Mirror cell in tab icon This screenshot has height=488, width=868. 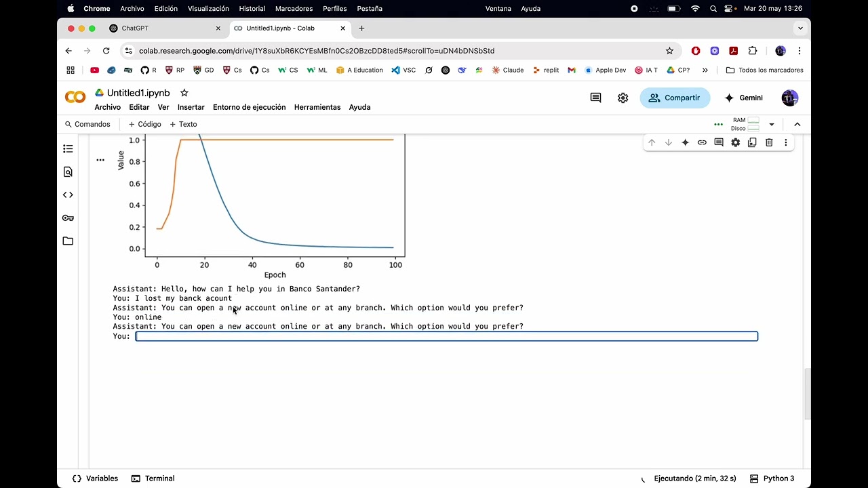752,142
